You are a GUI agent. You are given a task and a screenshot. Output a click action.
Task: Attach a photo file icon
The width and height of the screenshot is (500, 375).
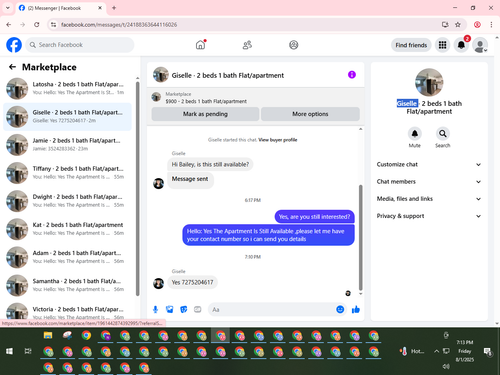(x=170, y=309)
